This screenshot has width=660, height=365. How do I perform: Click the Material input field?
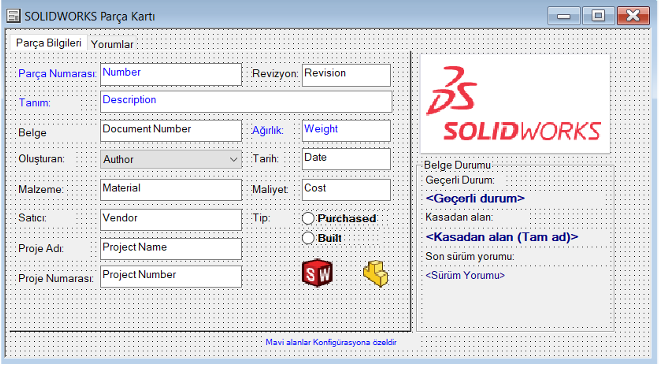click(x=171, y=189)
